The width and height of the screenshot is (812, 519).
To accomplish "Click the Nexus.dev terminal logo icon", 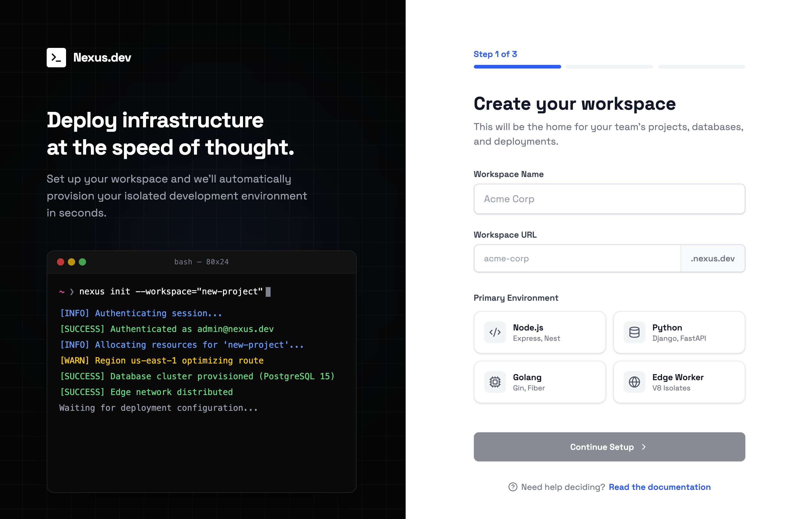I will pyautogui.click(x=56, y=57).
